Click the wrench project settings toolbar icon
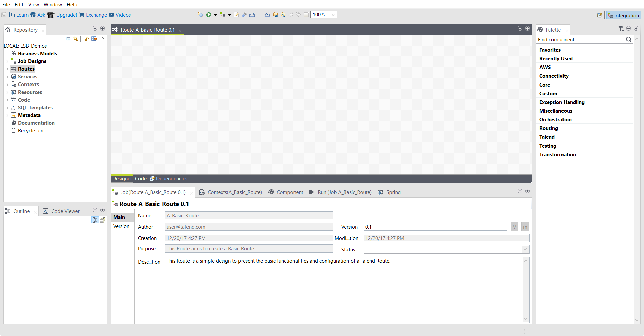This screenshot has height=336, width=644. [244, 15]
